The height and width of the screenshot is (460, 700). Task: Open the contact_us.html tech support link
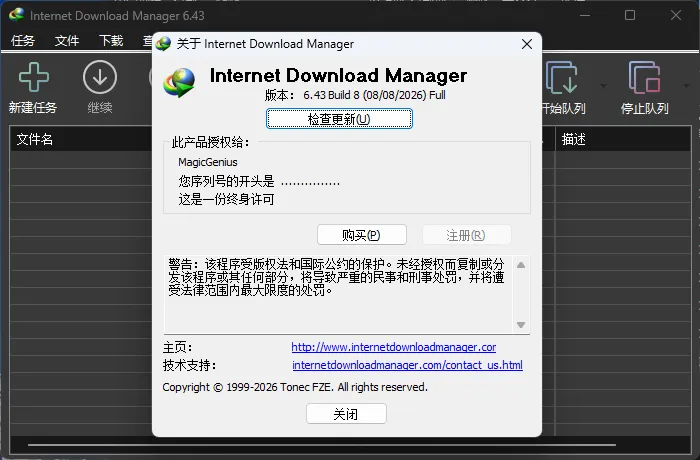point(407,365)
